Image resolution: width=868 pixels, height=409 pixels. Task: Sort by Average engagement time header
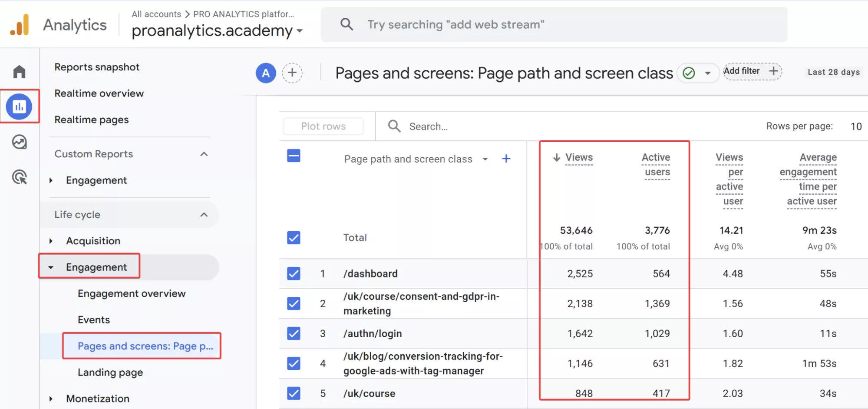click(808, 180)
